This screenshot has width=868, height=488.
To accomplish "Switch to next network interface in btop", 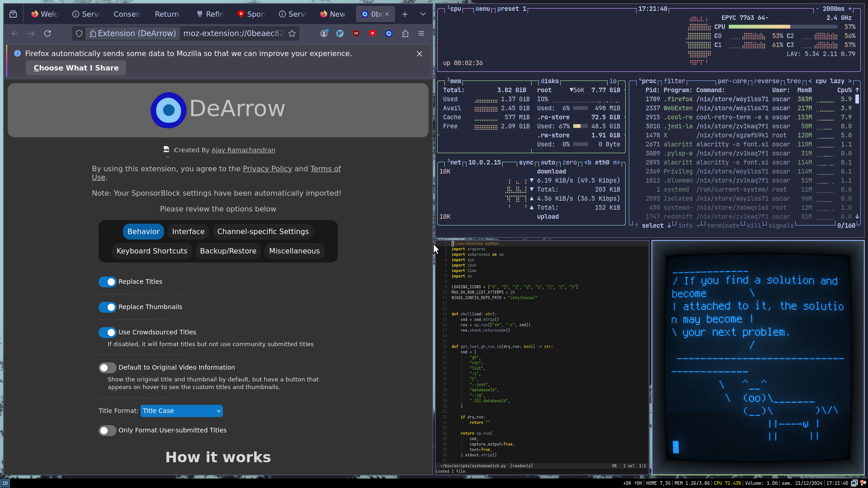I will click(x=617, y=163).
